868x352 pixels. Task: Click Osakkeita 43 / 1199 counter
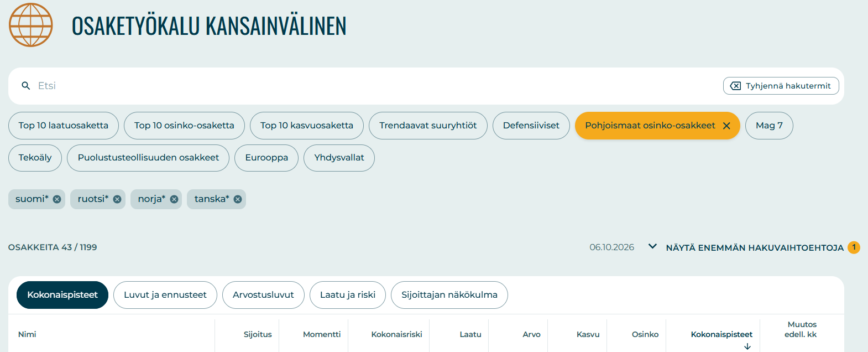[53, 247]
